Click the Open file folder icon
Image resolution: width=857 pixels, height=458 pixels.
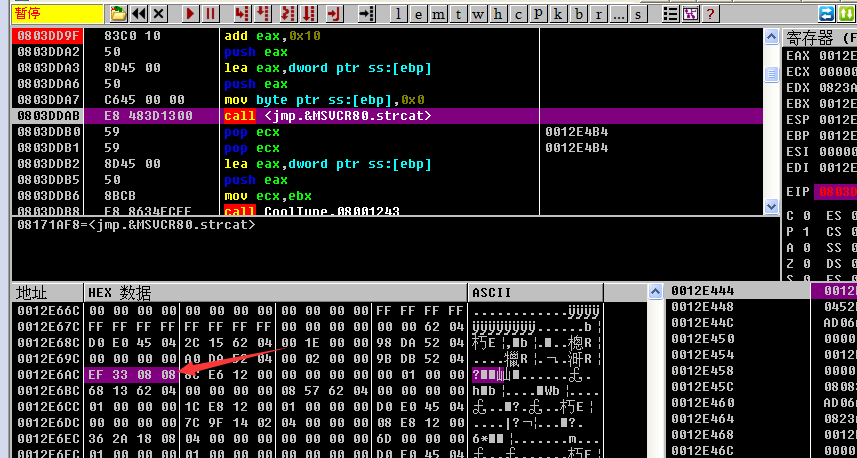[119, 14]
